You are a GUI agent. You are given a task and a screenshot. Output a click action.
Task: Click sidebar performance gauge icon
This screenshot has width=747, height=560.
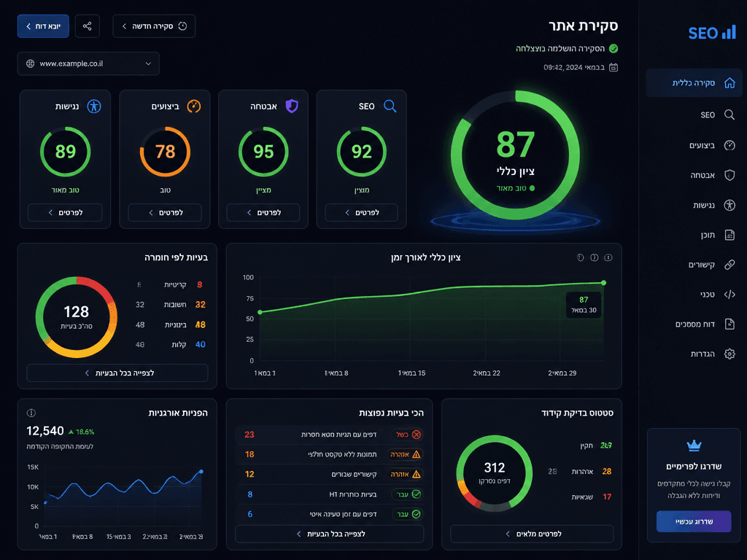coord(729,145)
